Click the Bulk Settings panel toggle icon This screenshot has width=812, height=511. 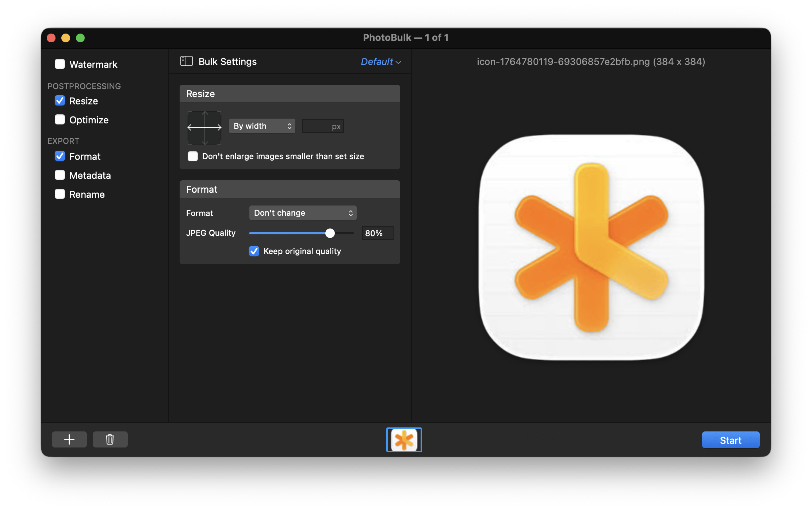(x=186, y=61)
